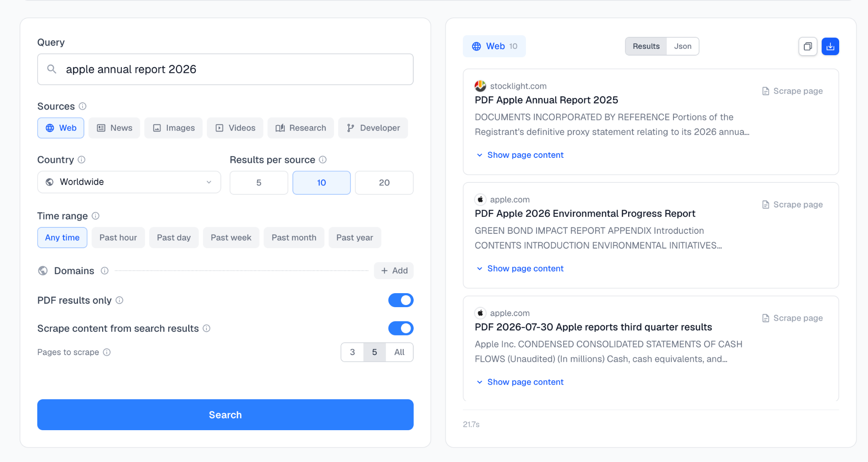Select 20 results per source
Image resolution: width=868 pixels, height=462 pixels.
click(x=384, y=183)
